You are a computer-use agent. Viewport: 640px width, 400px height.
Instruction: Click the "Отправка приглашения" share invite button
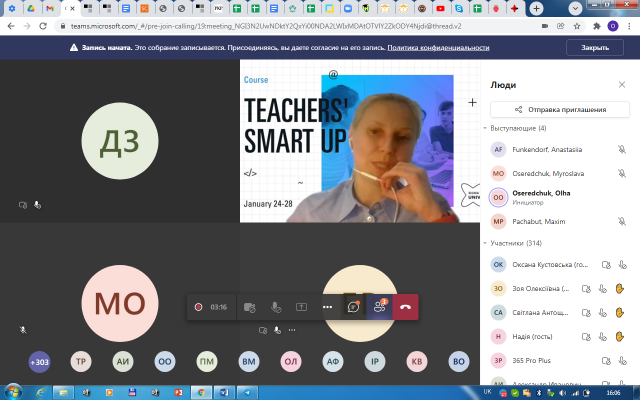pos(559,109)
